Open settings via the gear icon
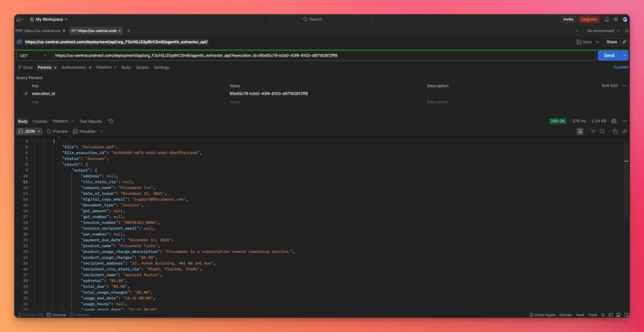The width and height of the screenshot is (644, 332). point(616,19)
